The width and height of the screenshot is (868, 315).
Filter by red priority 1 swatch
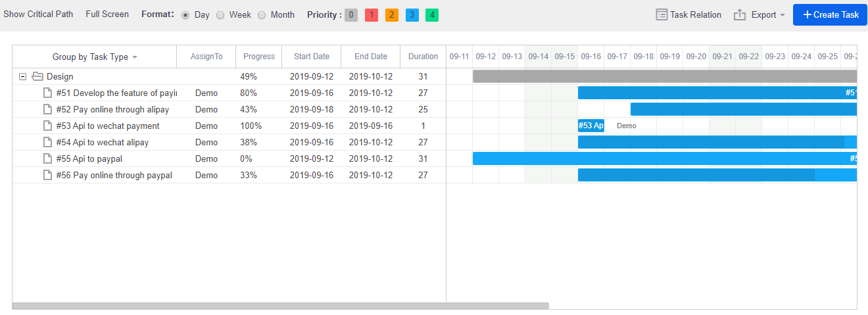(x=371, y=15)
